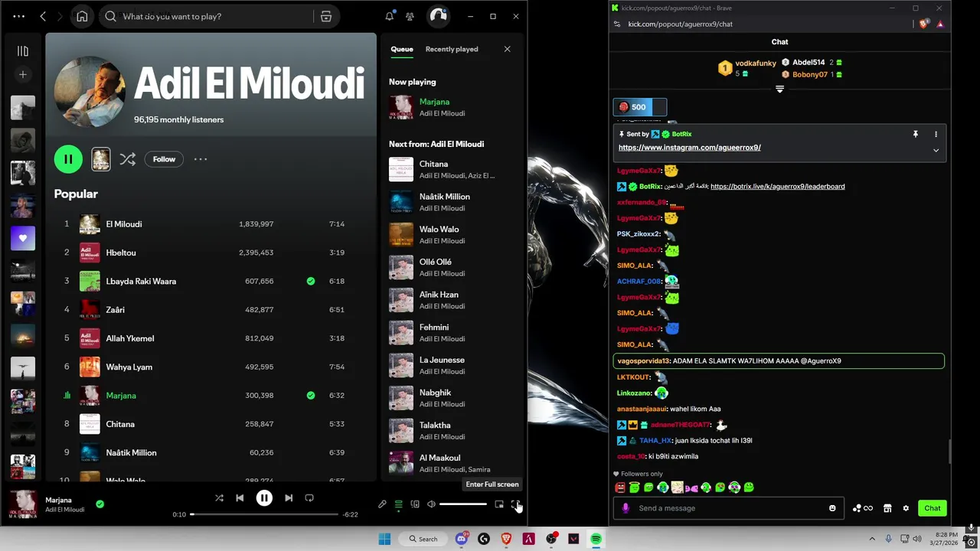Screen dimensions: 980x551
Task: Open Spotify from the Windows taskbar
Action: tap(596, 539)
